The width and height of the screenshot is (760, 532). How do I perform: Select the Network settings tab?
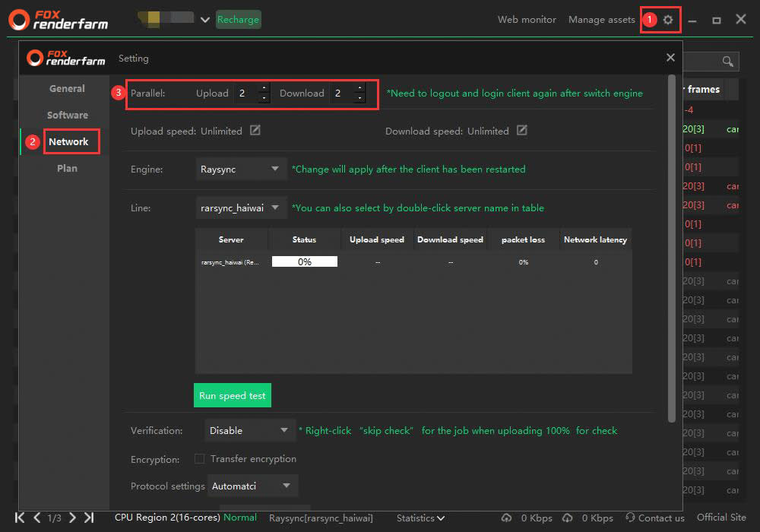coord(68,141)
